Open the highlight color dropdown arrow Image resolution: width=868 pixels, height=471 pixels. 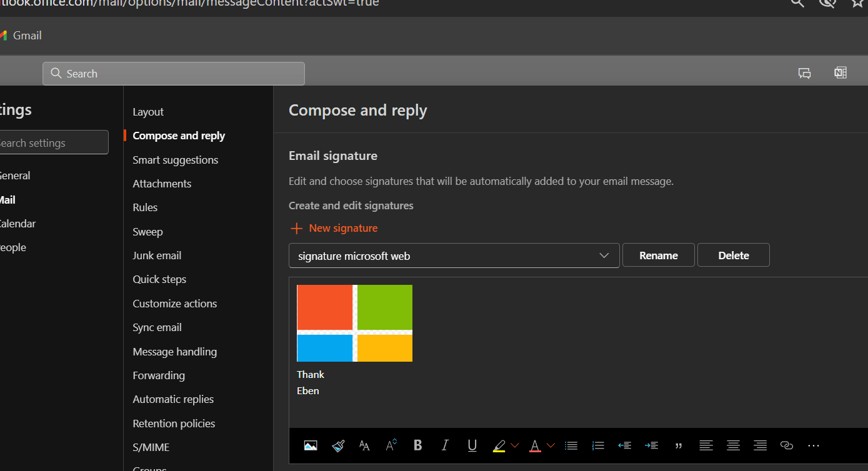(x=515, y=445)
